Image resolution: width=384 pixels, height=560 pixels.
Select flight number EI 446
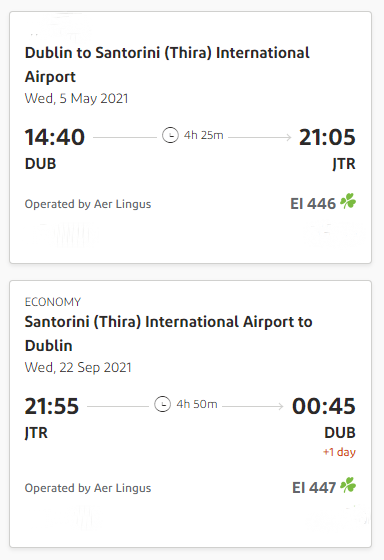(313, 204)
